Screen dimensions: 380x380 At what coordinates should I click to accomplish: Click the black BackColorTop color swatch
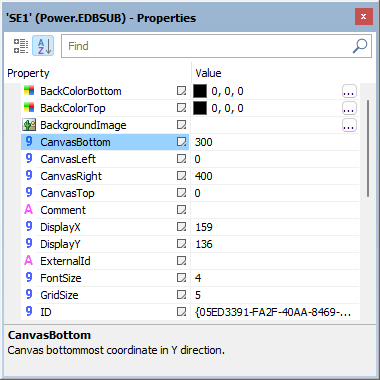(200, 108)
